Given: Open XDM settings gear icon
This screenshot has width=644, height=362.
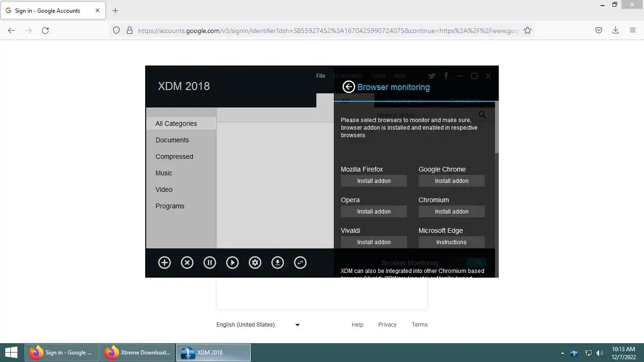Looking at the screenshot, I should point(255,263).
